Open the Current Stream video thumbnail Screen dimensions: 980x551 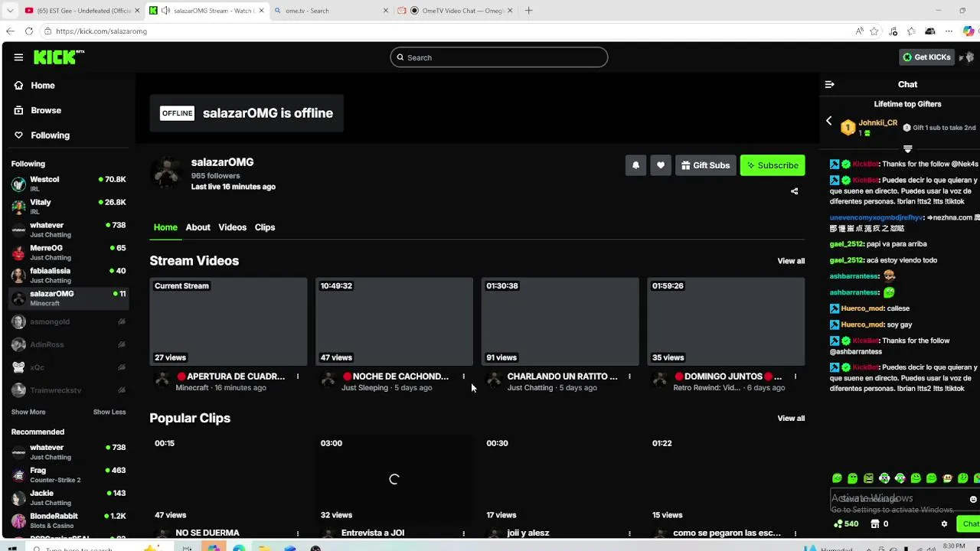228,321
